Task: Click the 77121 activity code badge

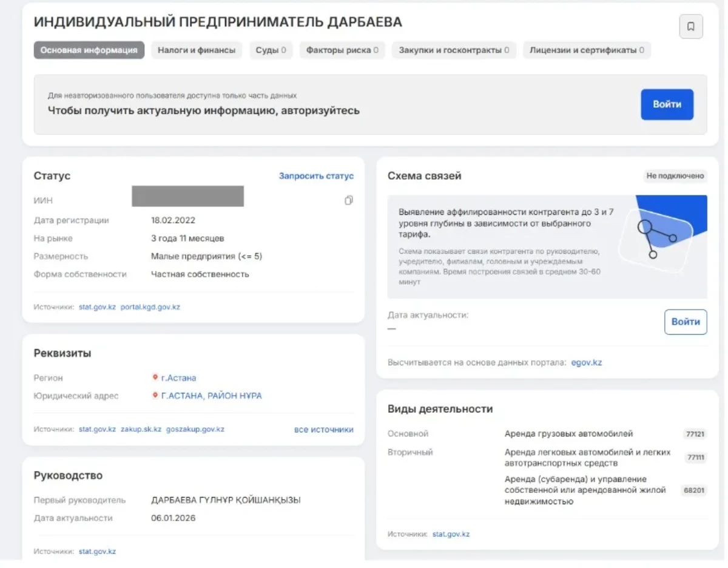Action: [695, 434]
